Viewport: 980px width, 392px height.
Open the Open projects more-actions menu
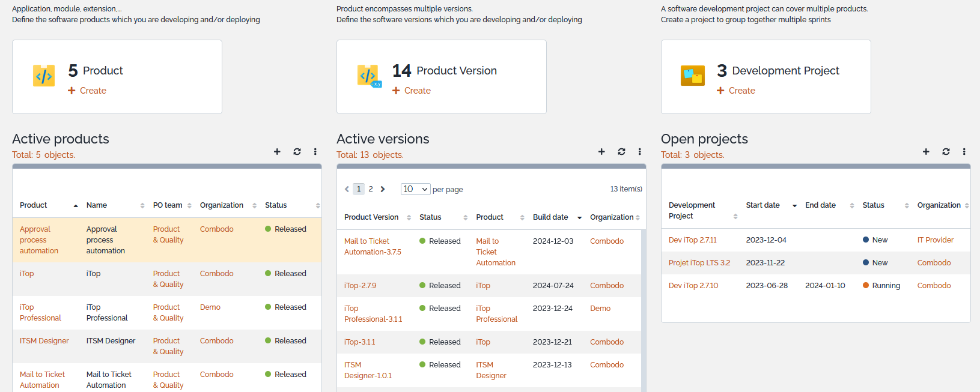tap(964, 152)
